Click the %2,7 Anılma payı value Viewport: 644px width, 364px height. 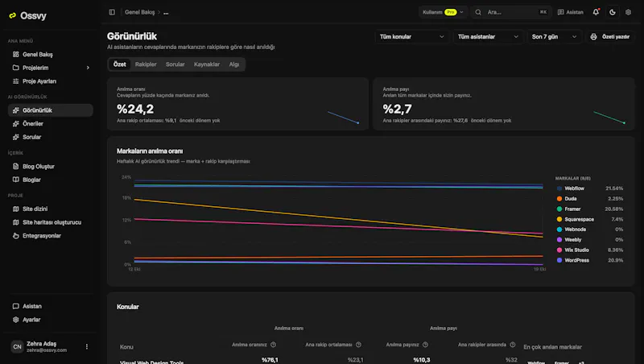coord(397,109)
